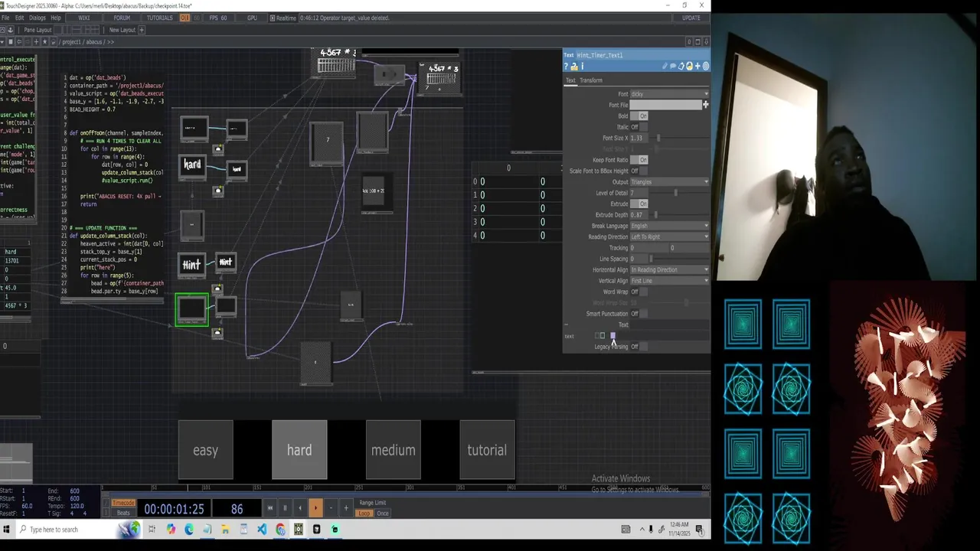The image size is (980, 551).
Task: Switch to the Text parameter page
Action: click(570, 80)
